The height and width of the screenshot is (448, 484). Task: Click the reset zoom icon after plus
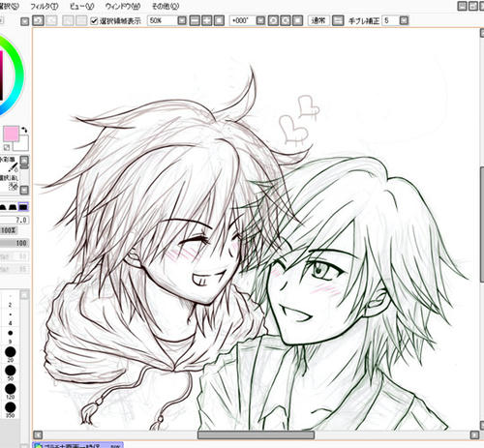click(x=219, y=21)
